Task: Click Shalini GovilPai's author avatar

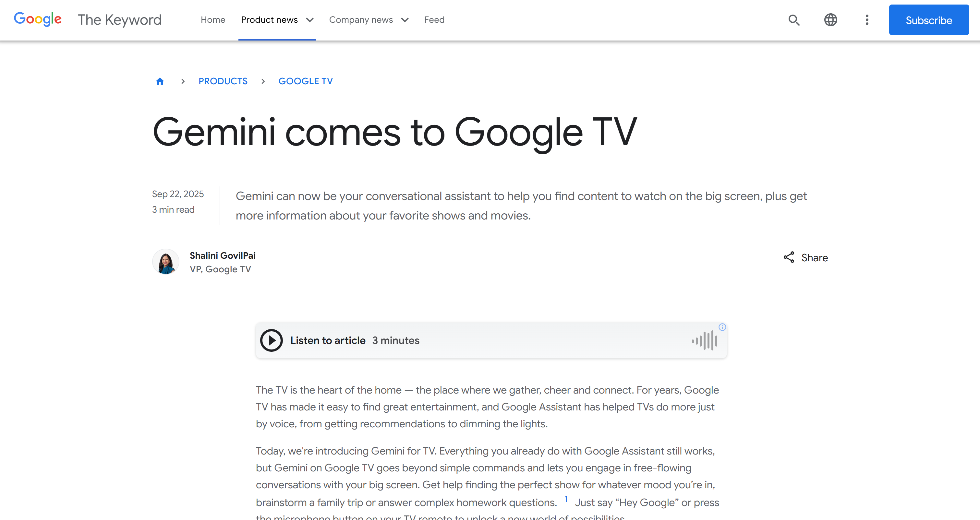Action: click(165, 262)
